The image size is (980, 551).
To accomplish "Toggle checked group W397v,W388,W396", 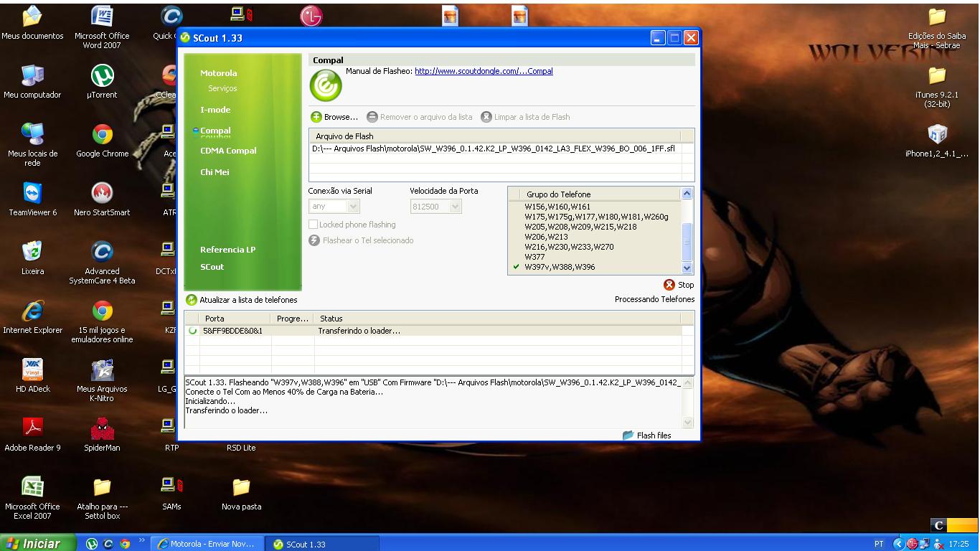I will [560, 267].
